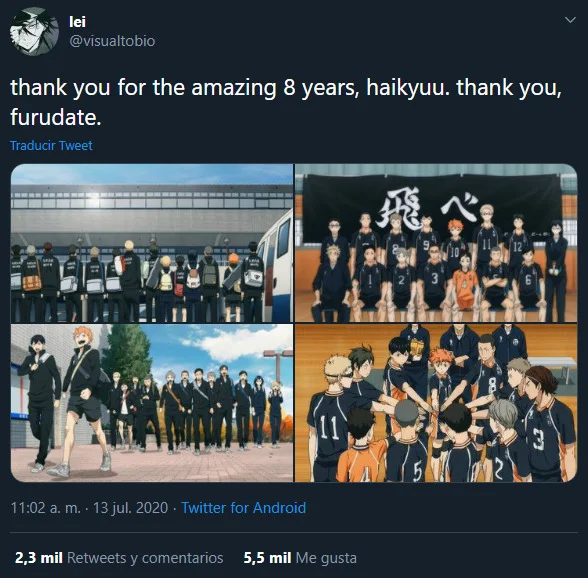Click the white kanji characters on the black banner
Image resolution: width=588 pixels, height=578 pixels.
point(428,209)
